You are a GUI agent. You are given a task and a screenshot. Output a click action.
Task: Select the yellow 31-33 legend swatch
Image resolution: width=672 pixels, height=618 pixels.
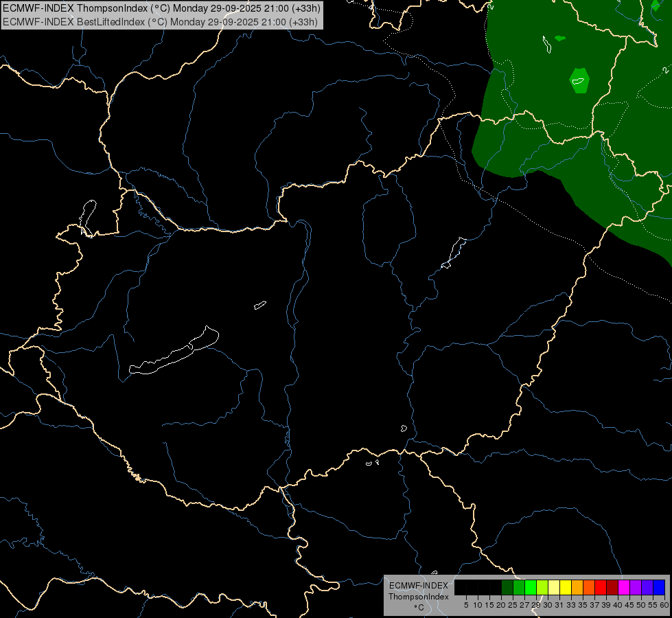coord(566,587)
